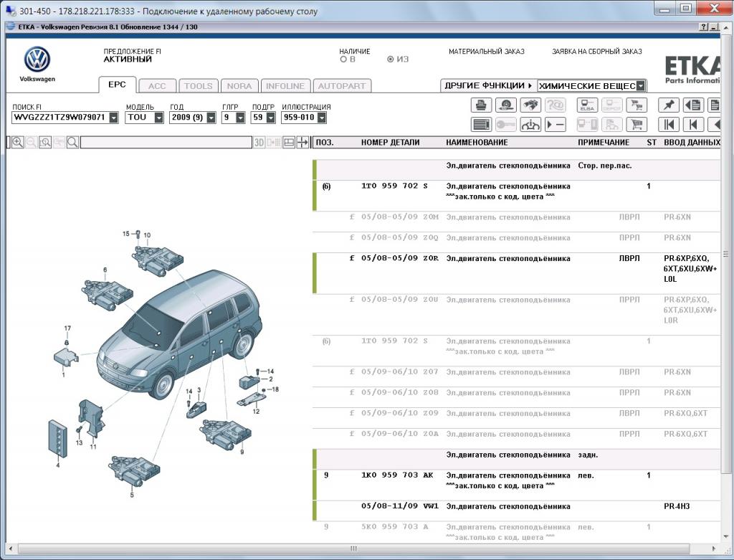The width and height of the screenshot is (734, 560).
Task: Open the double shopping carts icon
Action: pos(637,105)
